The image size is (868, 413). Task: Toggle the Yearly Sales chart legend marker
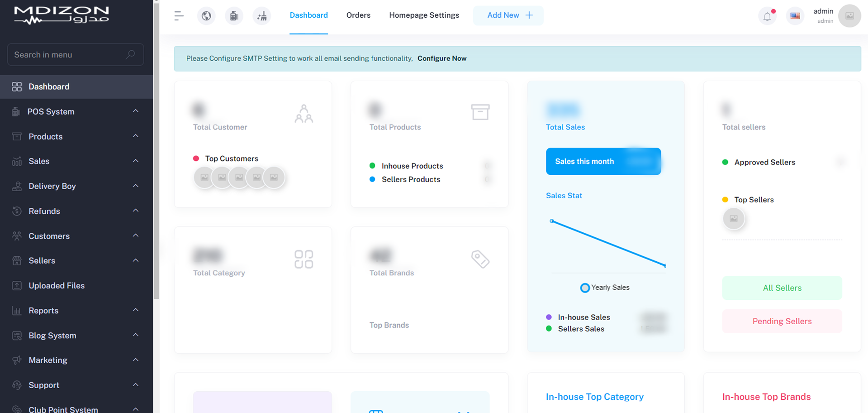585,288
